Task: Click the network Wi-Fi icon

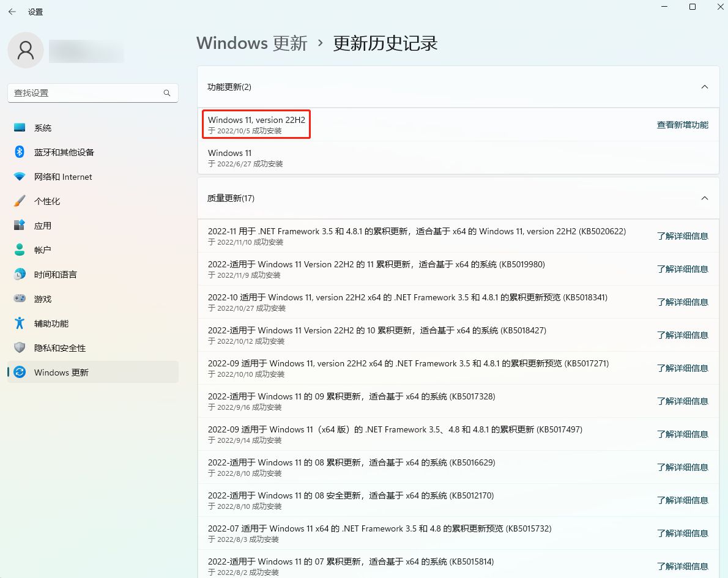Action: (x=20, y=176)
